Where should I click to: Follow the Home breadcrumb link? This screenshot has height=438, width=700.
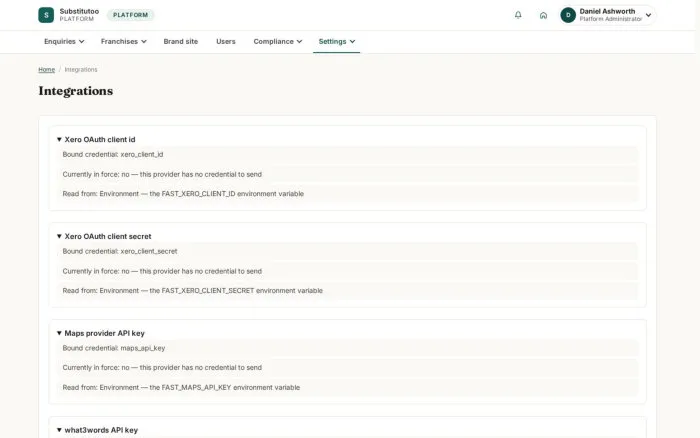(x=46, y=70)
